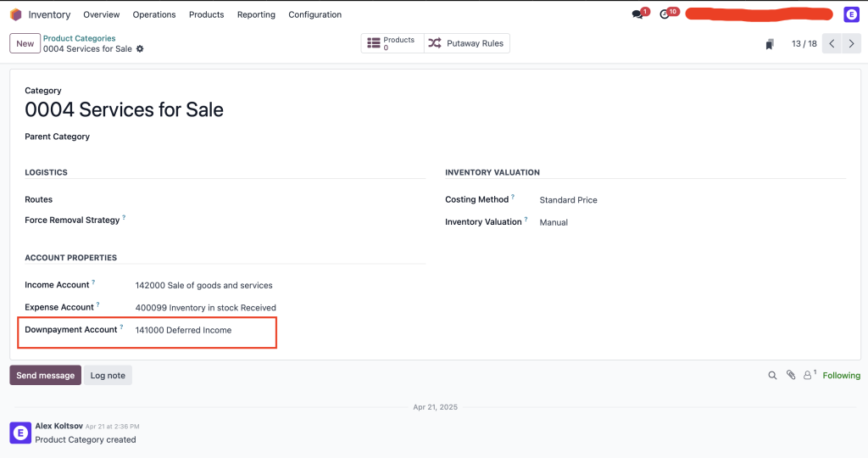
Task: Go to Product Categories breadcrumb
Action: pos(79,38)
